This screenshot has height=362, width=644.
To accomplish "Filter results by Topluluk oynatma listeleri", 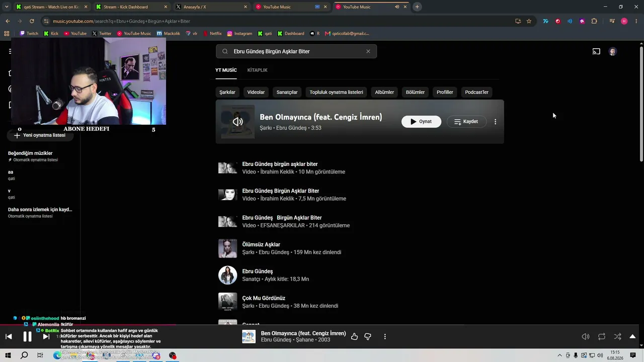I will [x=336, y=92].
